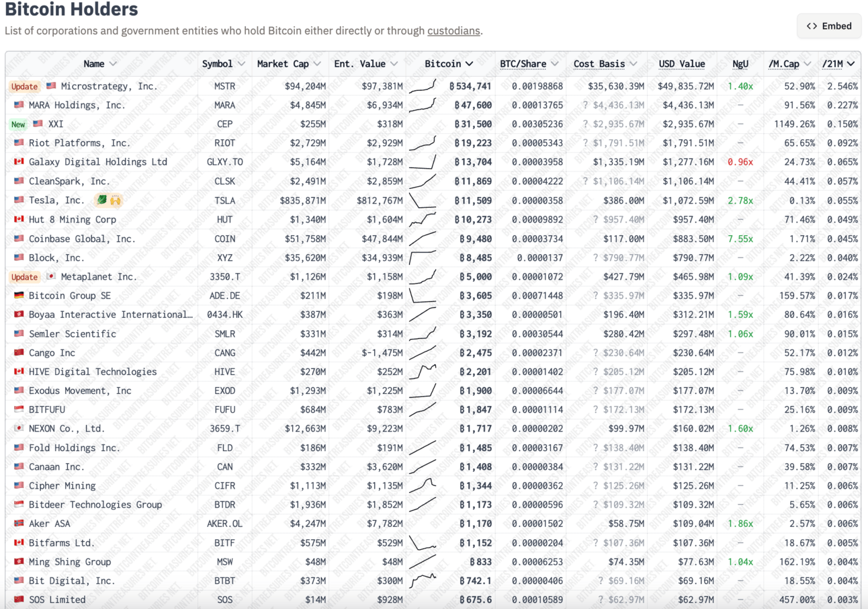
Task: Click the question mark beside XXI cost basis
Action: [585, 124]
